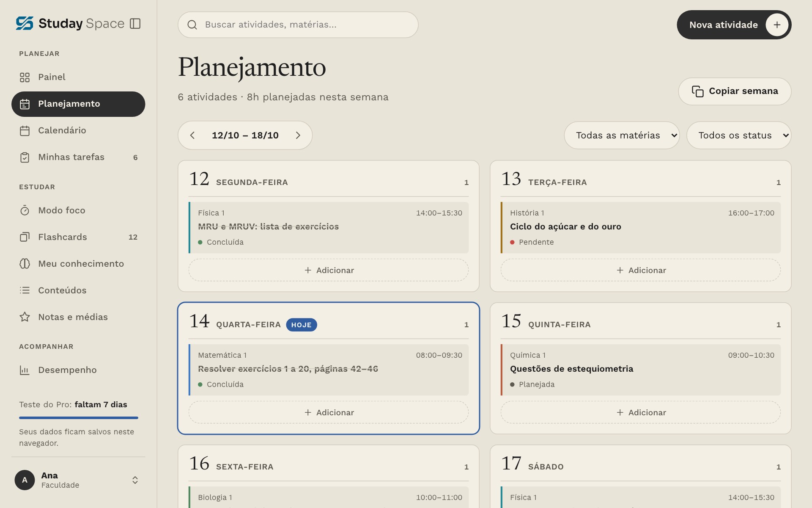Open the Todas as matérias dropdown
The width and height of the screenshot is (812, 508).
(622, 135)
